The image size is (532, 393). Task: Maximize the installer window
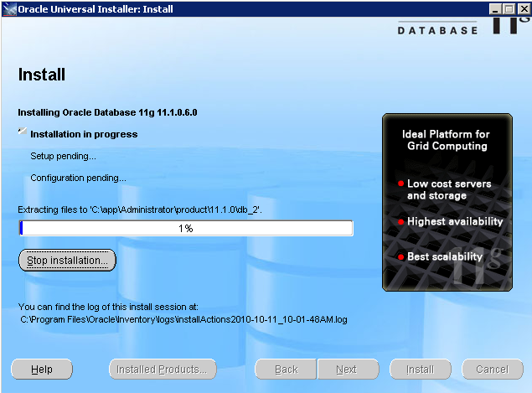click(509, 9)
